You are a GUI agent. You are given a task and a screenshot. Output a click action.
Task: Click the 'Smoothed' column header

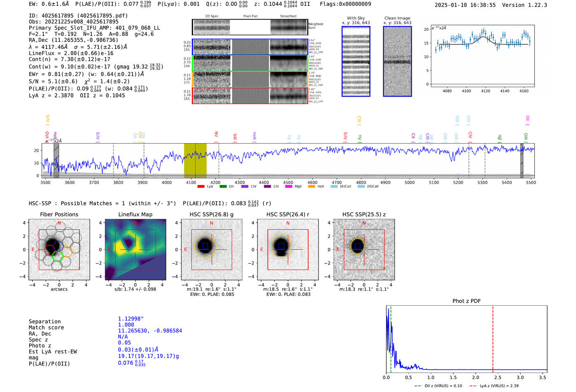point(288,16)
